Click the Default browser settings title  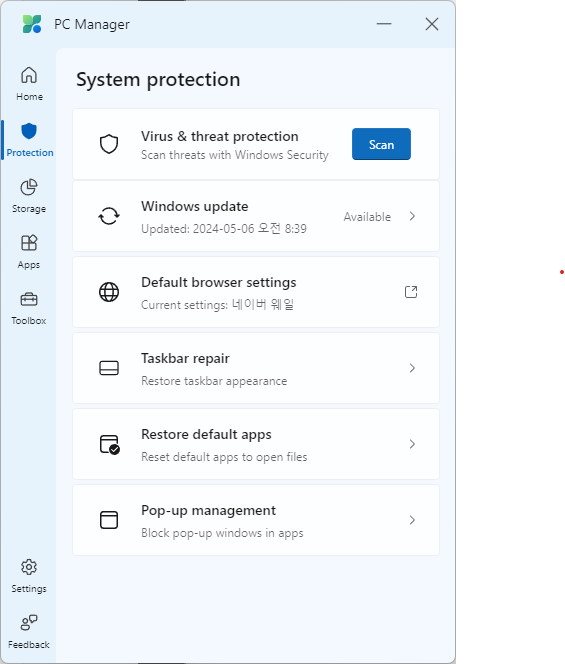tap(219, 282)
